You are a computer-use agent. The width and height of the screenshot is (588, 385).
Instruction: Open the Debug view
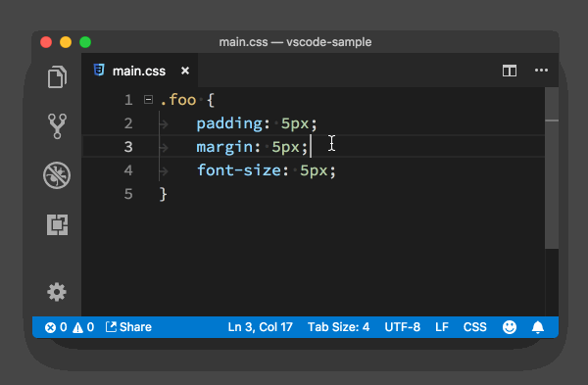click(x=57, y=175)
